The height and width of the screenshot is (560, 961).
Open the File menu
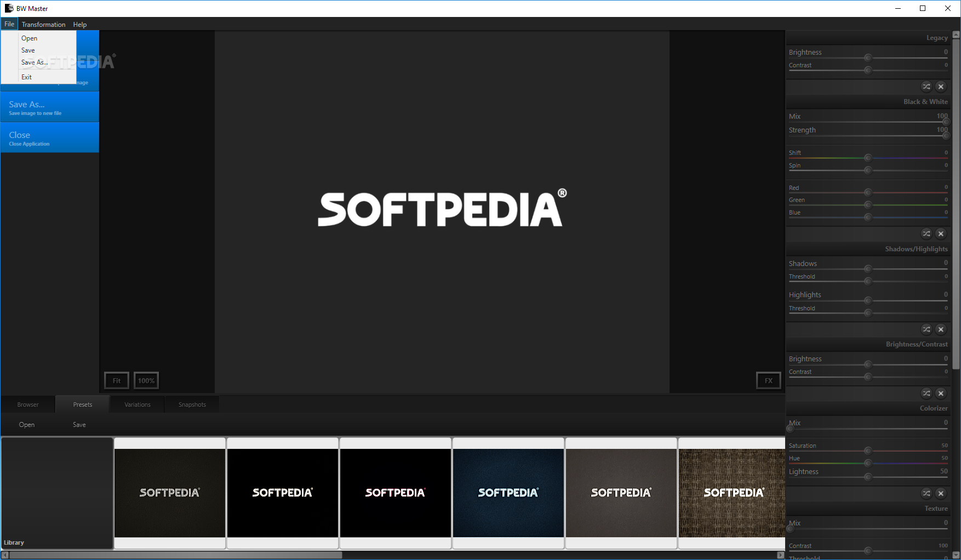[9, 24]
